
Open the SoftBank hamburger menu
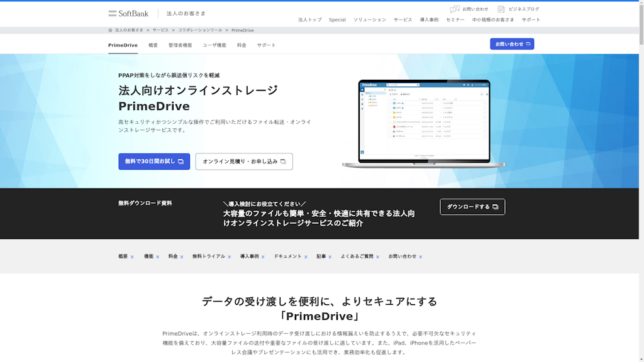click(113, 12)
